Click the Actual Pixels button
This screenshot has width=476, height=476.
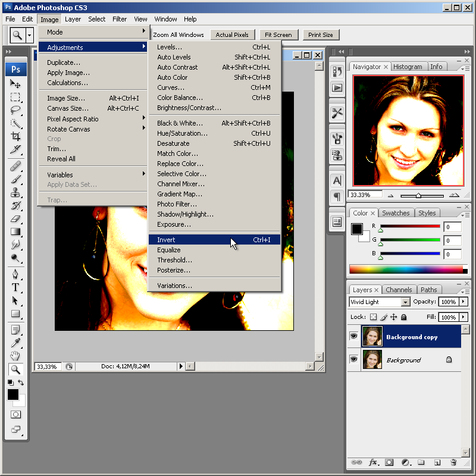coord(232,35)
